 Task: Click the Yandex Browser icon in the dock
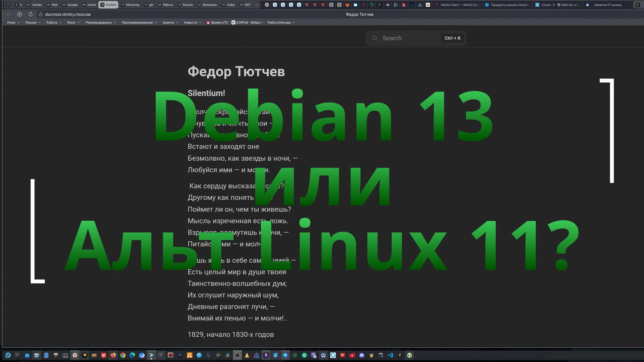coord(75,355)
